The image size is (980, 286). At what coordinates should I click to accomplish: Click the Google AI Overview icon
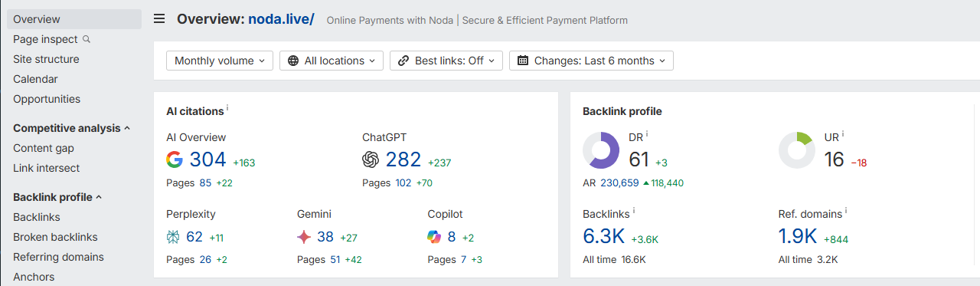175,159
